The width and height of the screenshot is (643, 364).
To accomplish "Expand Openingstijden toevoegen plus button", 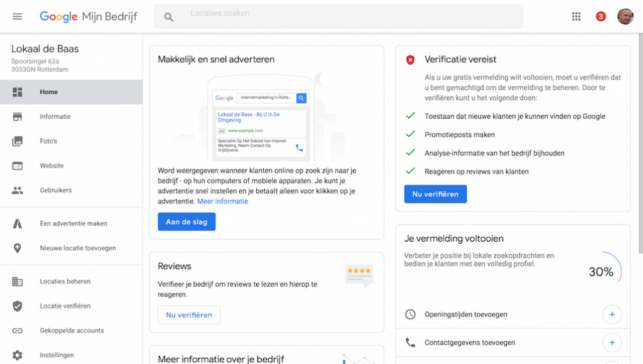I will click(x=612, y=314).
